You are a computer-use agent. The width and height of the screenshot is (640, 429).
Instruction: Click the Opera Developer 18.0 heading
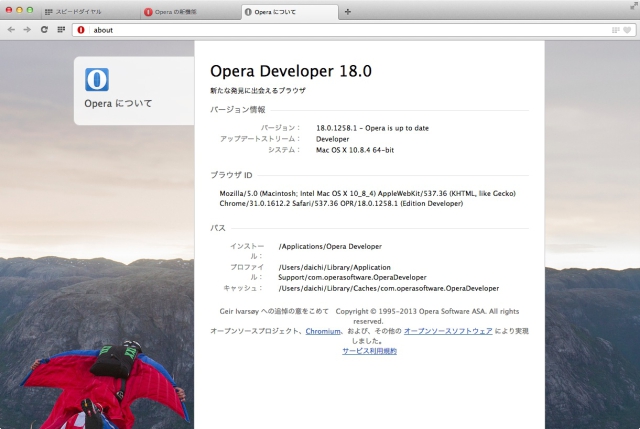tap(291, 71)
